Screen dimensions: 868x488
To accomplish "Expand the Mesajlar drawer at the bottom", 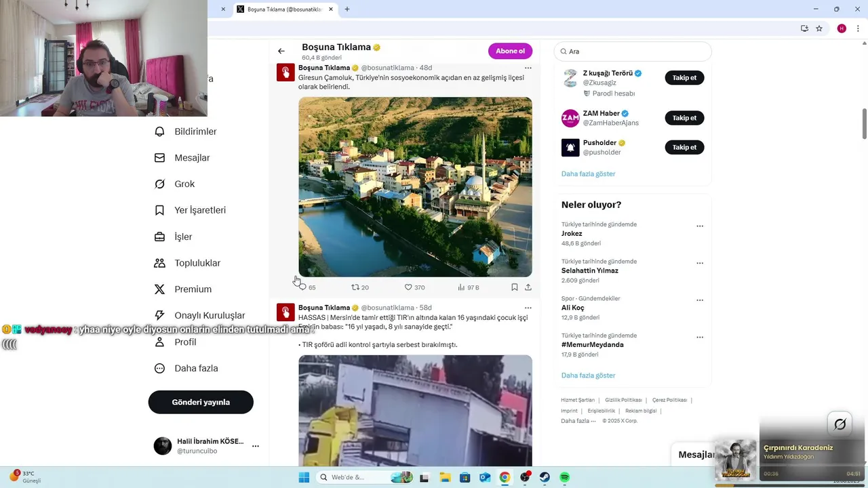I will (696, 455).
